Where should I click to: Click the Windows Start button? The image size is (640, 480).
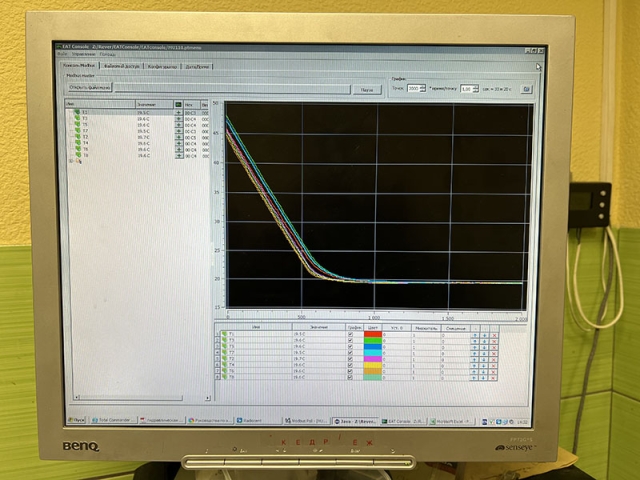click(x=77, y=421)
